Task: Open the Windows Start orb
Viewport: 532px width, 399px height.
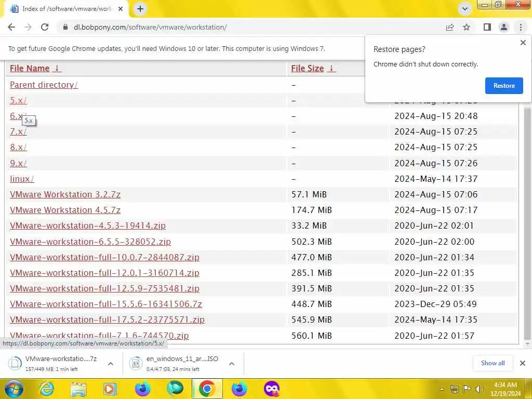Action: 14,389
